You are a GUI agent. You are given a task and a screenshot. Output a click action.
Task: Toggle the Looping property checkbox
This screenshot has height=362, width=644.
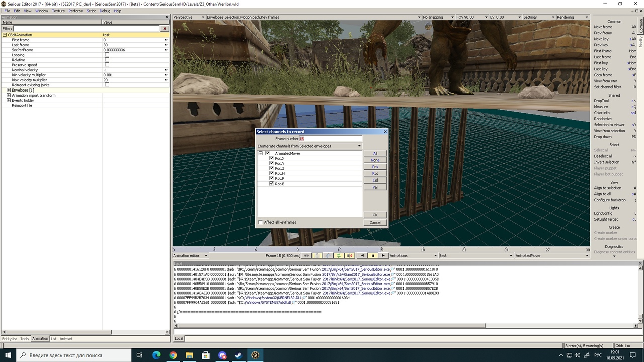click(x=106, y=55)
